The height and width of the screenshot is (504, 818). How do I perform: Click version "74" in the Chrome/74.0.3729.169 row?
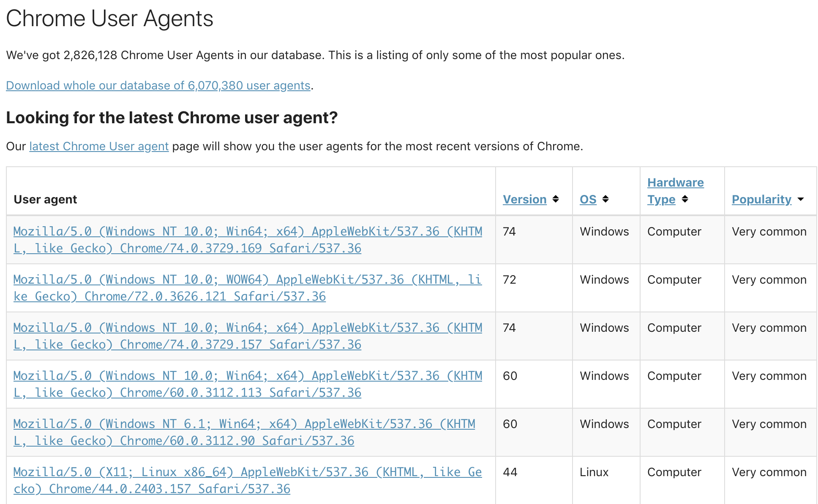click(x=509, y=231)
